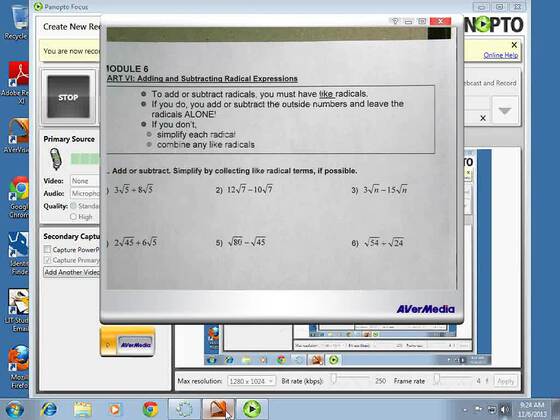The width and height of the screenshot is (560, 420).
Task: Open the LIT Student Email desktop shortcut
Action: coord(17,310)
